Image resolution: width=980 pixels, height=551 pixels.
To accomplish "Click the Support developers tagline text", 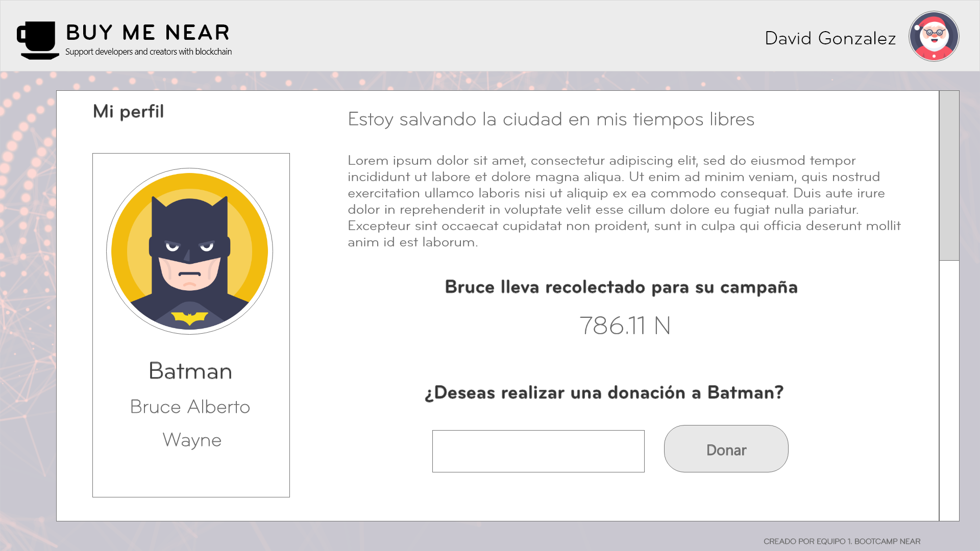I will tap(149, 52).
